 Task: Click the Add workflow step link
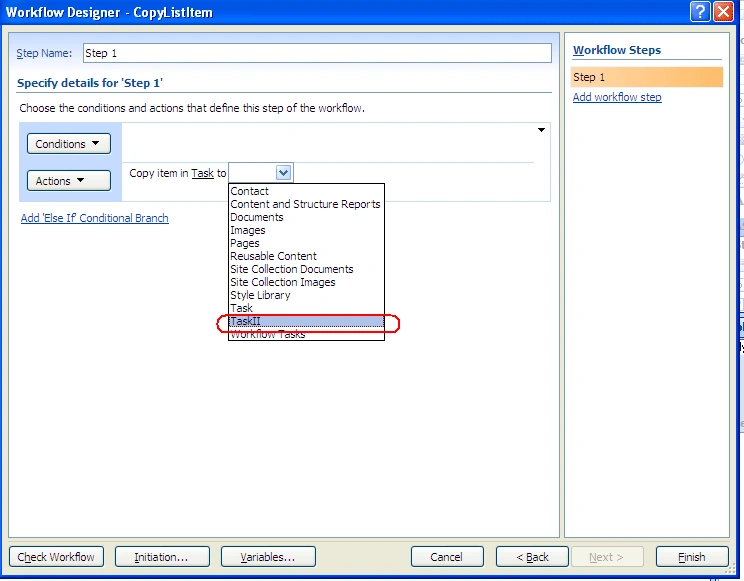point(617,97)
